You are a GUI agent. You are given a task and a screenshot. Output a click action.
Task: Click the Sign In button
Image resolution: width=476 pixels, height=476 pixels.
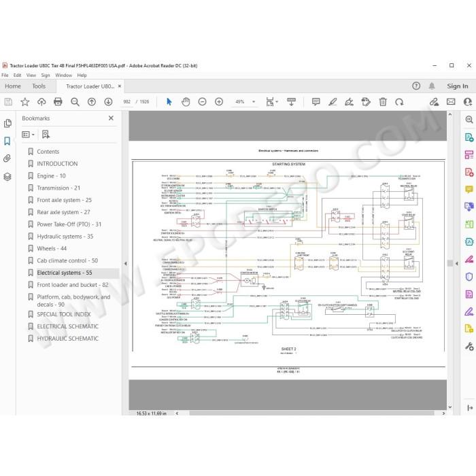[x=457, y=86]
